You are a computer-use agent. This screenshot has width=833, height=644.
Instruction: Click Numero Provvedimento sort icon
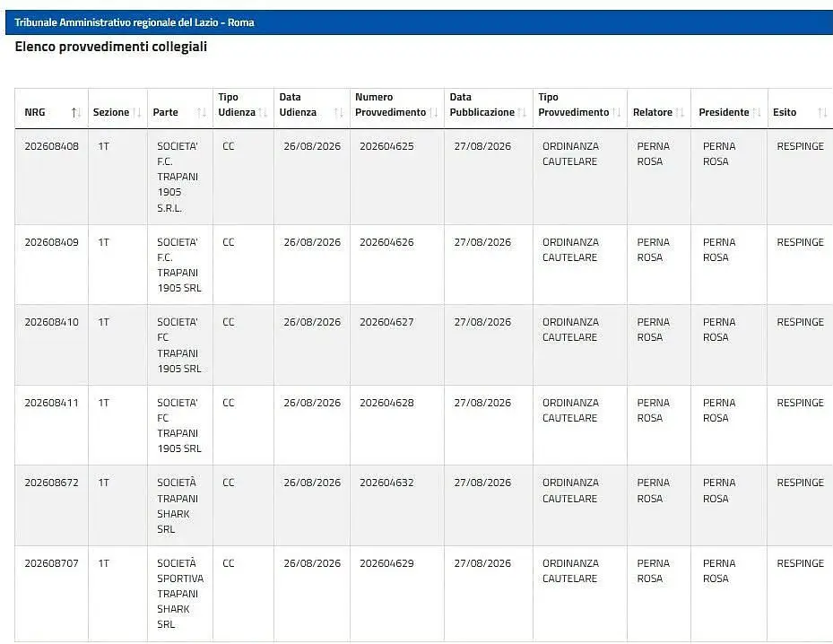pos(433,112)
